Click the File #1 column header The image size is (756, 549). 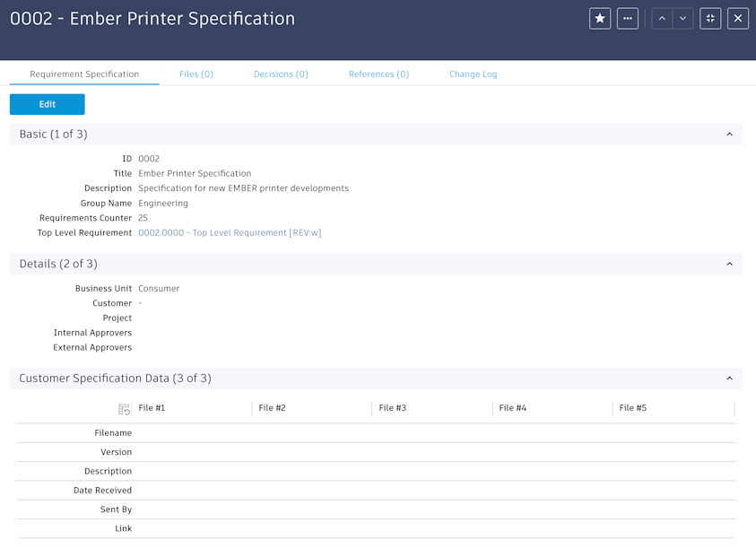[152, 407]
